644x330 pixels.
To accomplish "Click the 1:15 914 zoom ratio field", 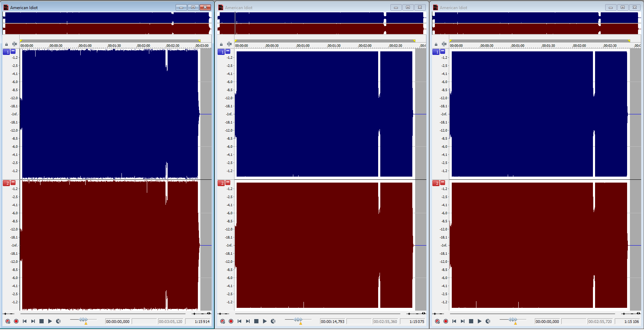I will (x=198, y=322).
